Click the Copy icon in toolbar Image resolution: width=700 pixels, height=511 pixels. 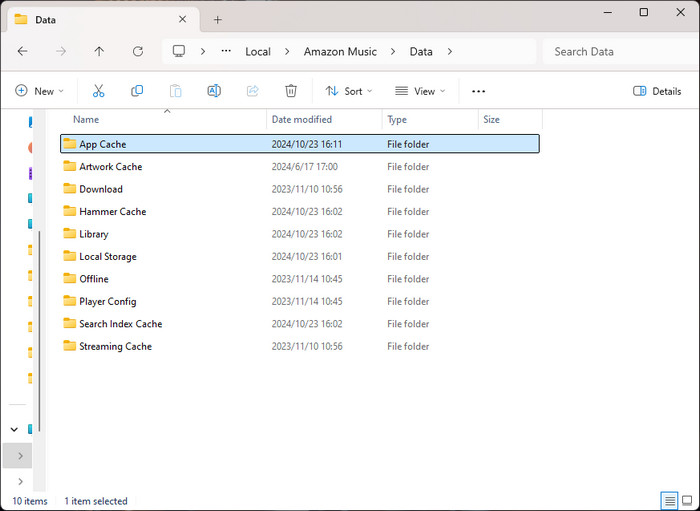point(137,91)
